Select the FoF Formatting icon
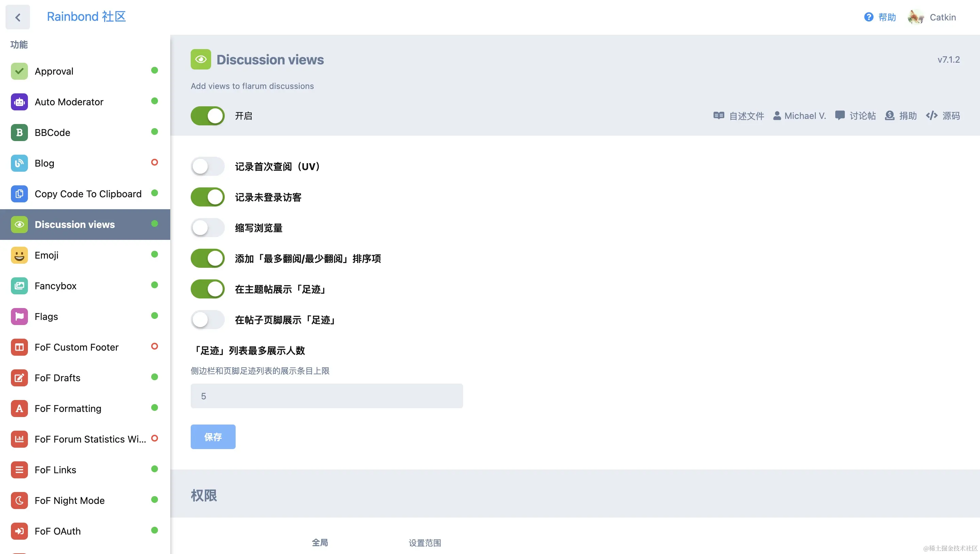 coord(19,409)
